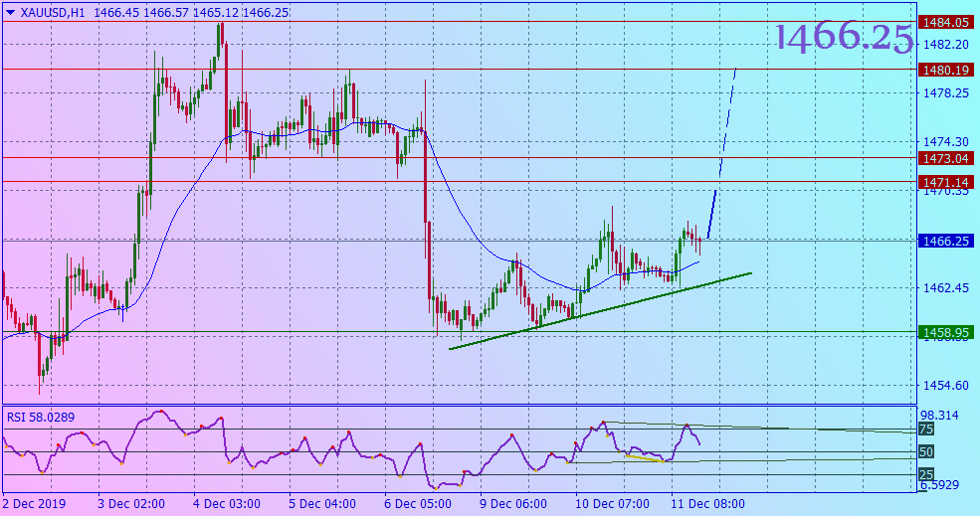Click the 3 Dec 02:00 time label
The image size is (980, 516).
131,503
